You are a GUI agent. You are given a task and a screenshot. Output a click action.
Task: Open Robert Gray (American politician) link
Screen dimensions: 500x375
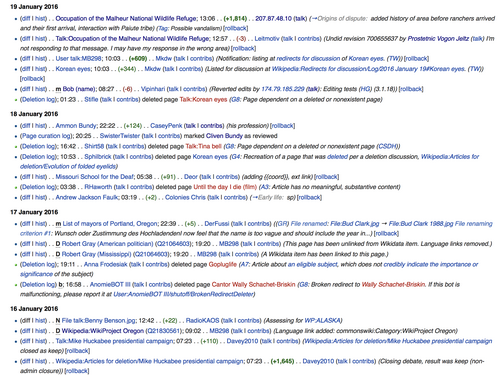107,244
